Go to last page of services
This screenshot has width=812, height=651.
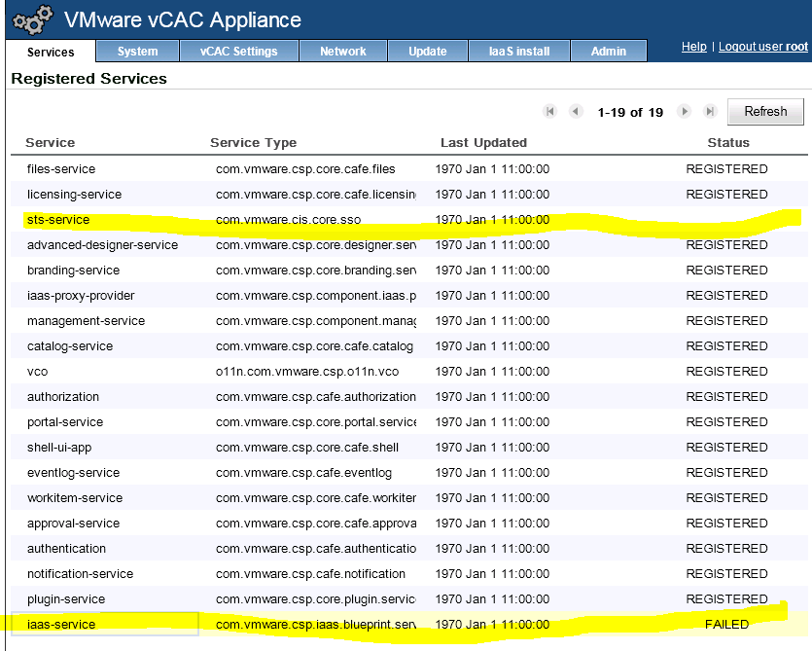[x=710, y=112]
